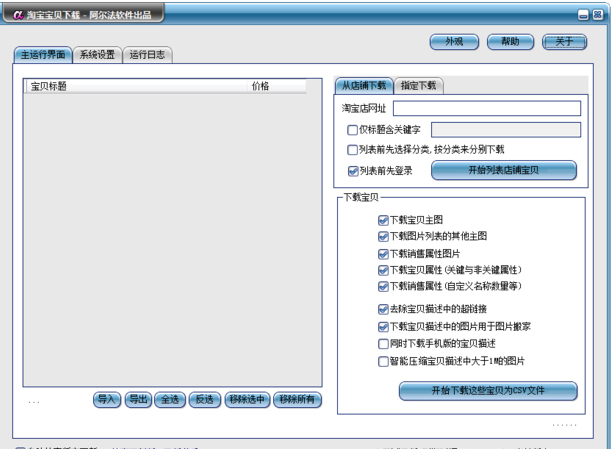The image size is (612, 449).
Task: Open the 运行日志 tab
Action: tap(147, 55)
